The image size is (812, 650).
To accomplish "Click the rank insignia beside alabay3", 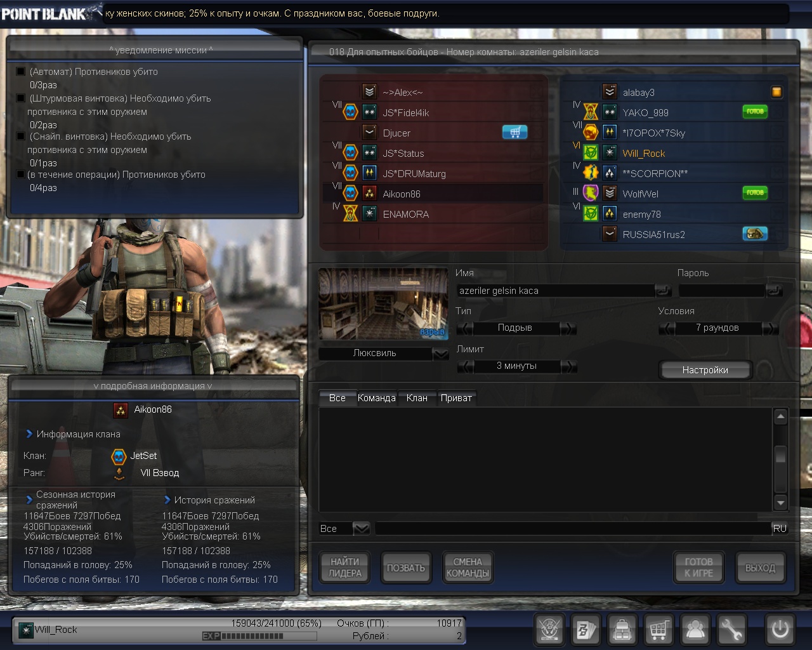I will pyautogui.click(x=610, y=91).
